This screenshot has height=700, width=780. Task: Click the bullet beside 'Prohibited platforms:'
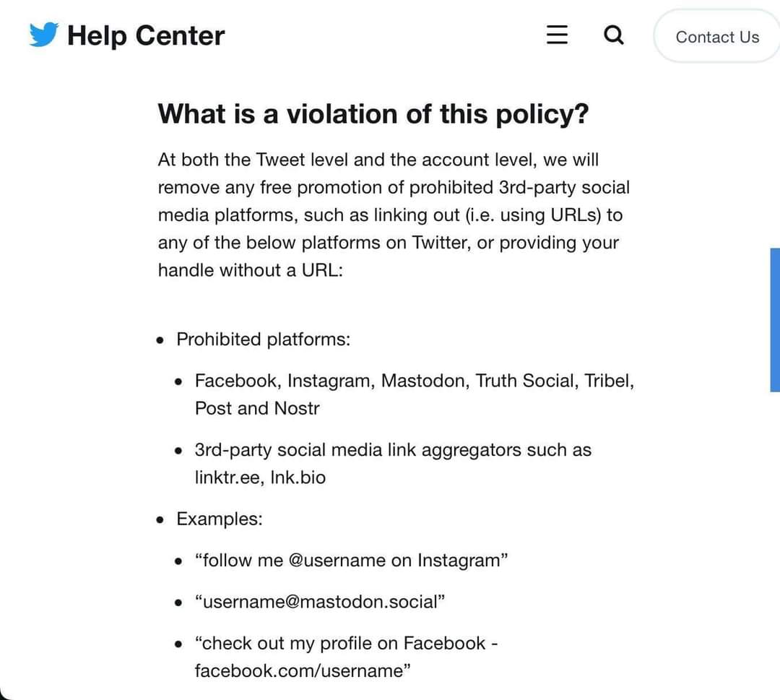point(160,340)
